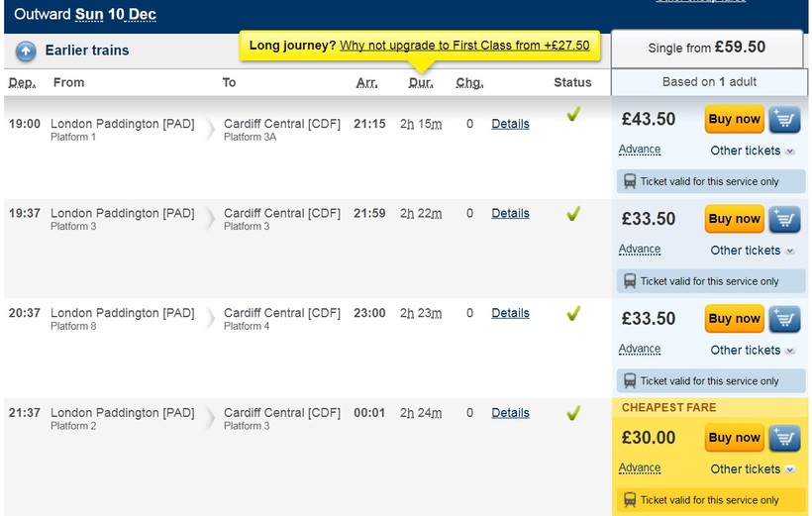Click the Earlier trains up-arrow icon
Image resolution: width=812 pixels, height=516 pixels.
pyautogui.click(x=26, y=52)
